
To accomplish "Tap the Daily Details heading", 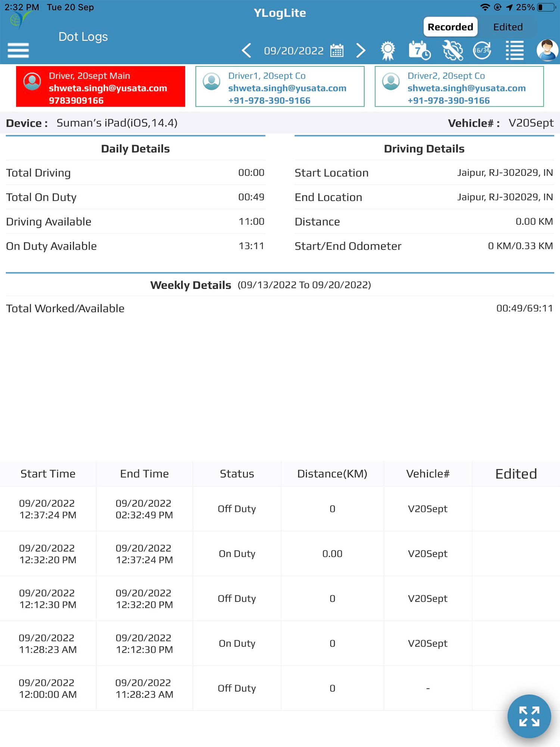I will (135, 149).
